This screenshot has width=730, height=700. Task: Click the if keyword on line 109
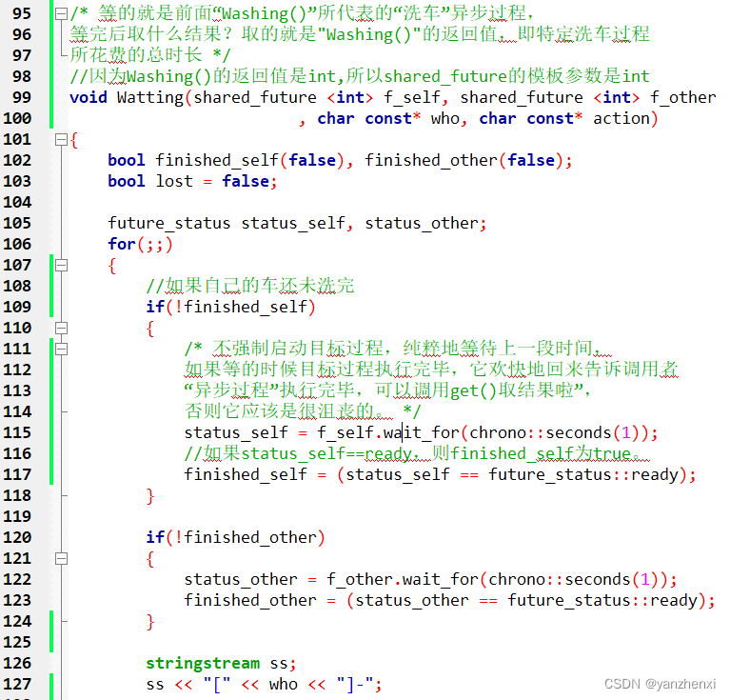coord(155,307)
